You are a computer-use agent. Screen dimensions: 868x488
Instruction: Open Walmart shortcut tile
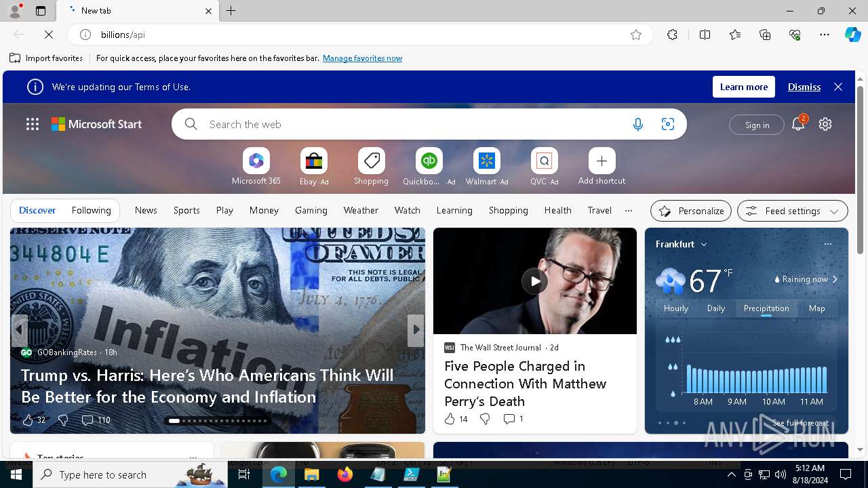(487, 167)
